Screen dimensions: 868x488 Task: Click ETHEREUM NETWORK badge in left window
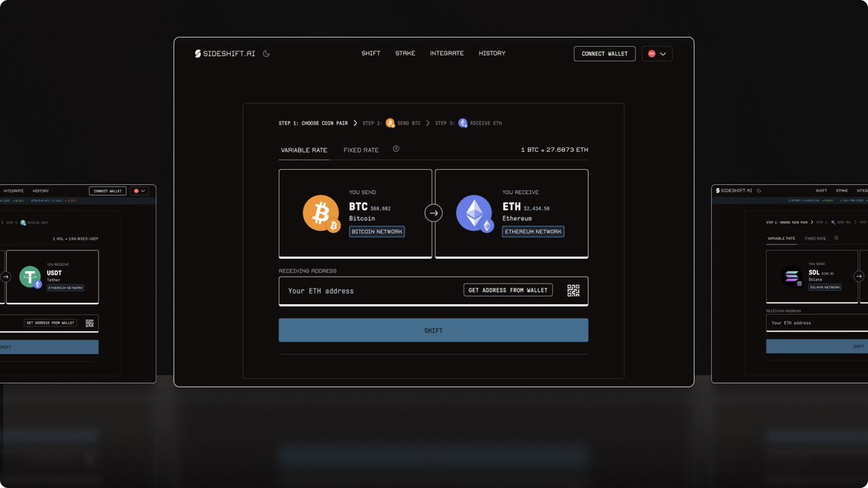[66, 288]
